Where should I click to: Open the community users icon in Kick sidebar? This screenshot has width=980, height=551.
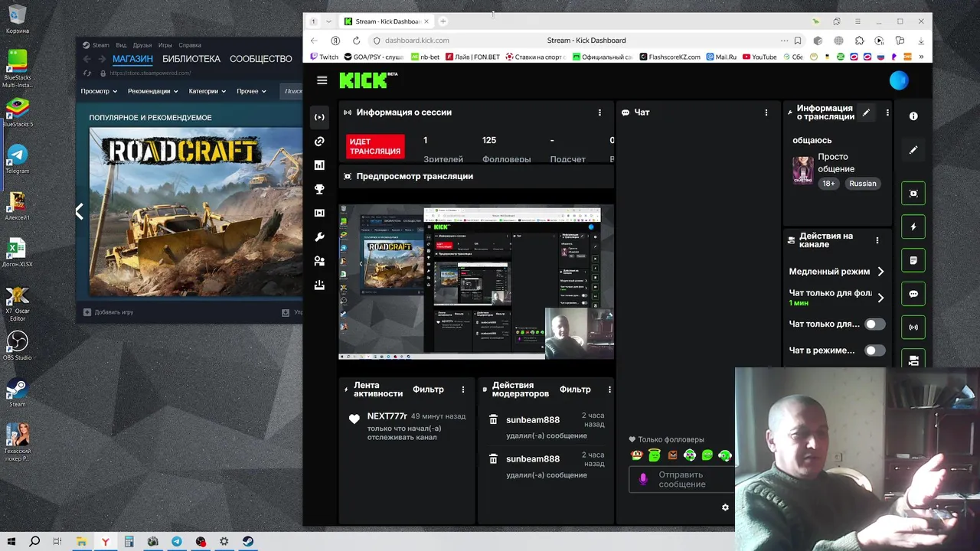point(319,261)
